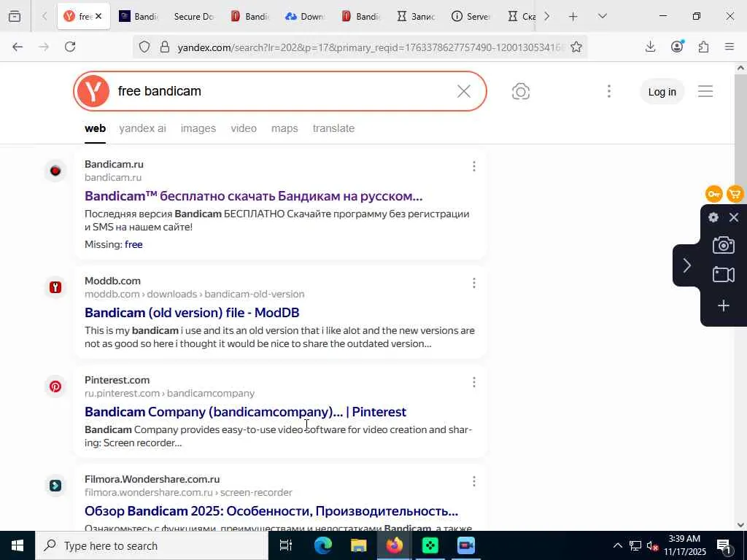Open a new tab with the plus button
This screenshot has height=560, width=747.
573,17
